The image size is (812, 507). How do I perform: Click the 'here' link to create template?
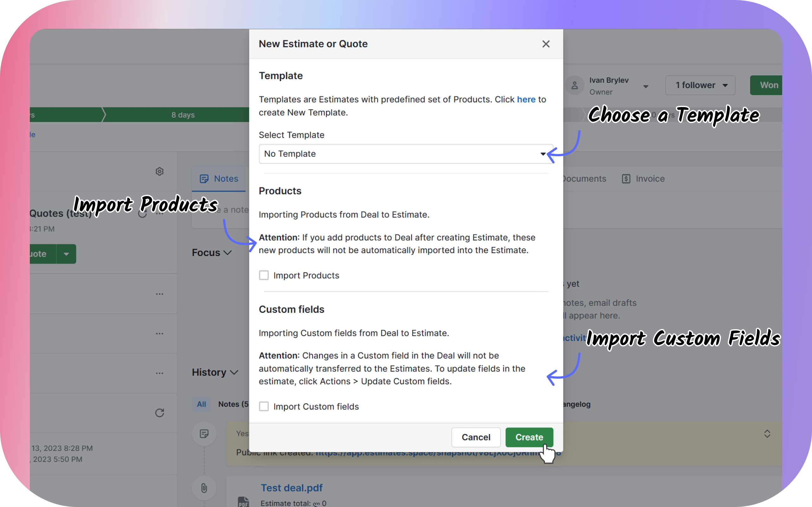[526, 99]
